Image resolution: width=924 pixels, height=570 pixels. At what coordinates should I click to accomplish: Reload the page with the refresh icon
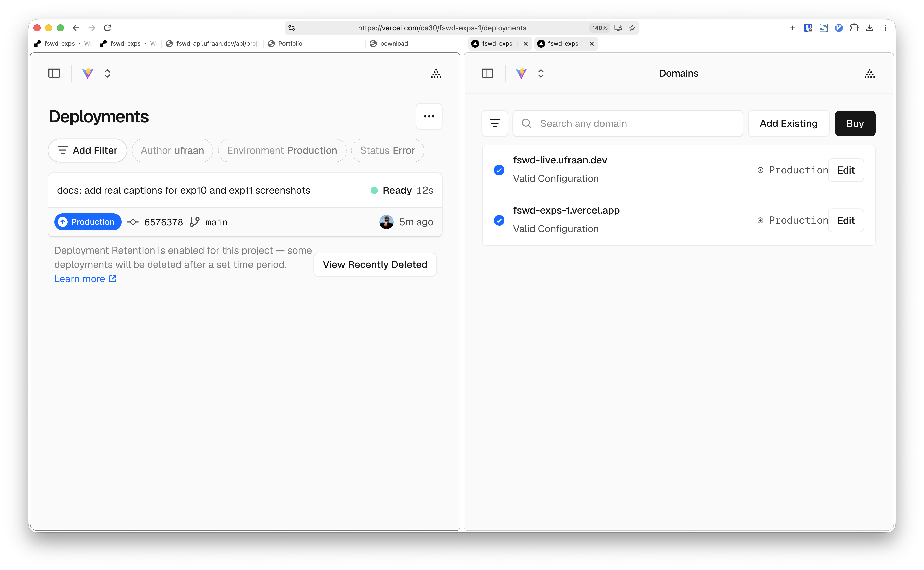coord(107,28)
